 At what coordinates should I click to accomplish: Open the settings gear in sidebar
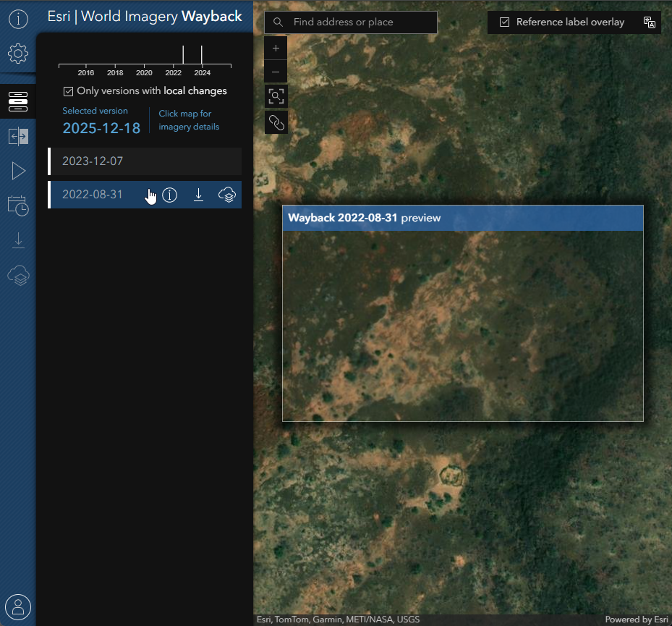point(18,54)
